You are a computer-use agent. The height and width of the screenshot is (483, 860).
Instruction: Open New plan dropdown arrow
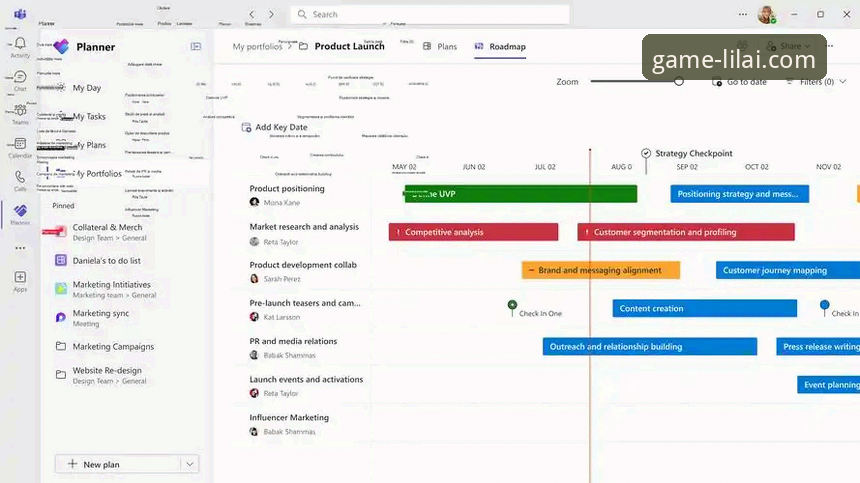coord(190,464)
